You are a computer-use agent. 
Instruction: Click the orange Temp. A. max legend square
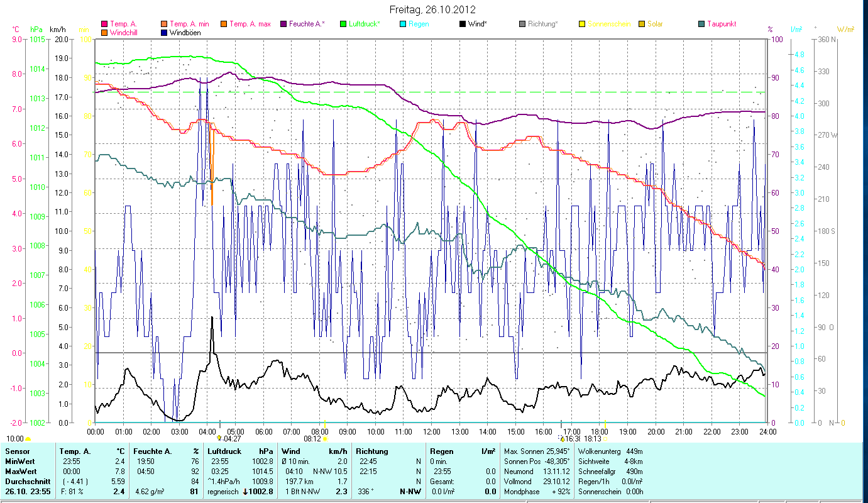point(224,25)
